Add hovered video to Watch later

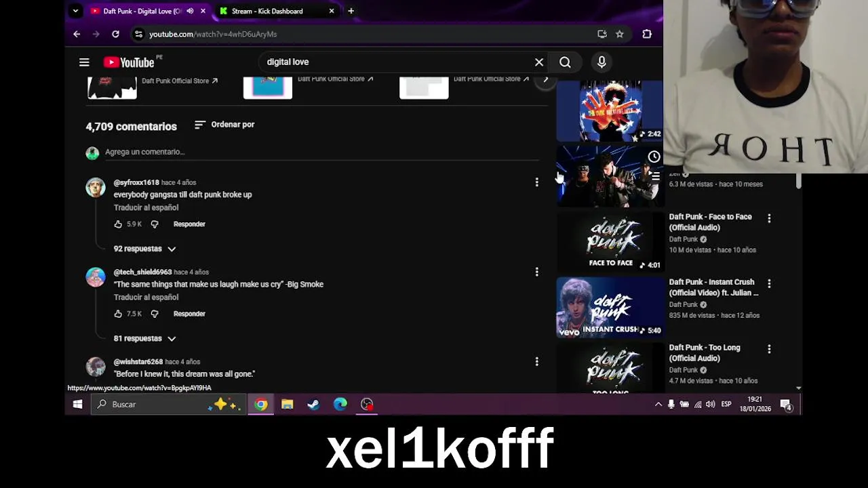[x=654, y=157]
